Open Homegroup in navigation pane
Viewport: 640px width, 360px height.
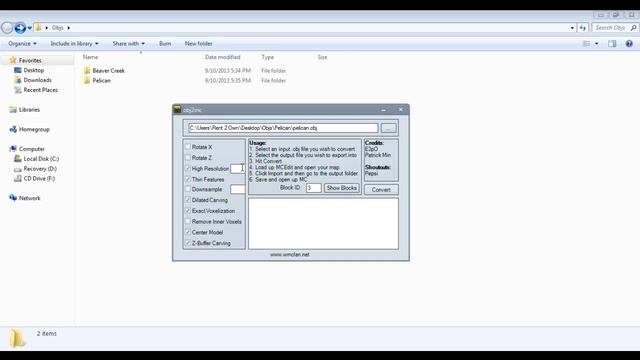pos(34,129)
